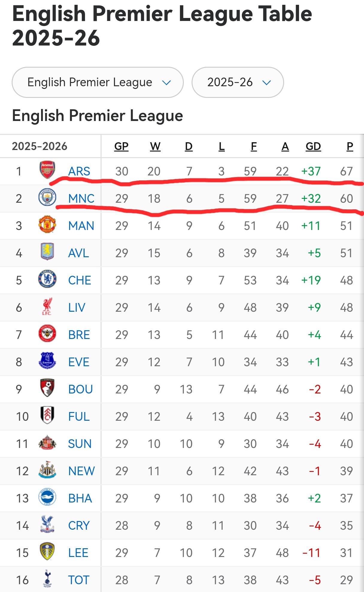Click the Everton crest icon
The width and height of the screenshot is (364, 592).
(x=47, y=361)
